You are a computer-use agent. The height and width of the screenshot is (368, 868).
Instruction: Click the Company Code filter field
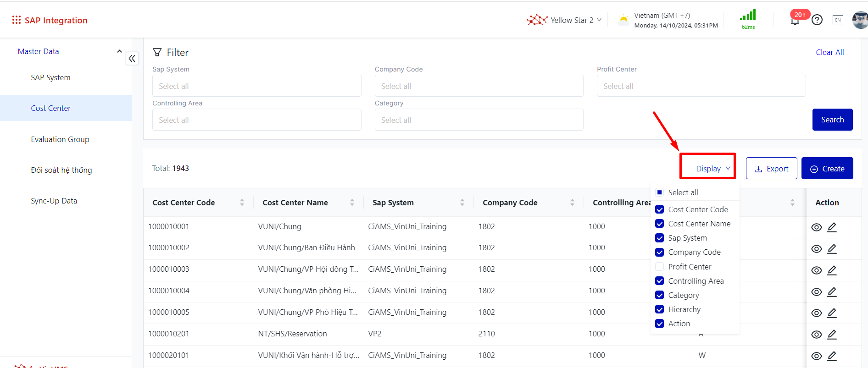(x=479, y=86)
